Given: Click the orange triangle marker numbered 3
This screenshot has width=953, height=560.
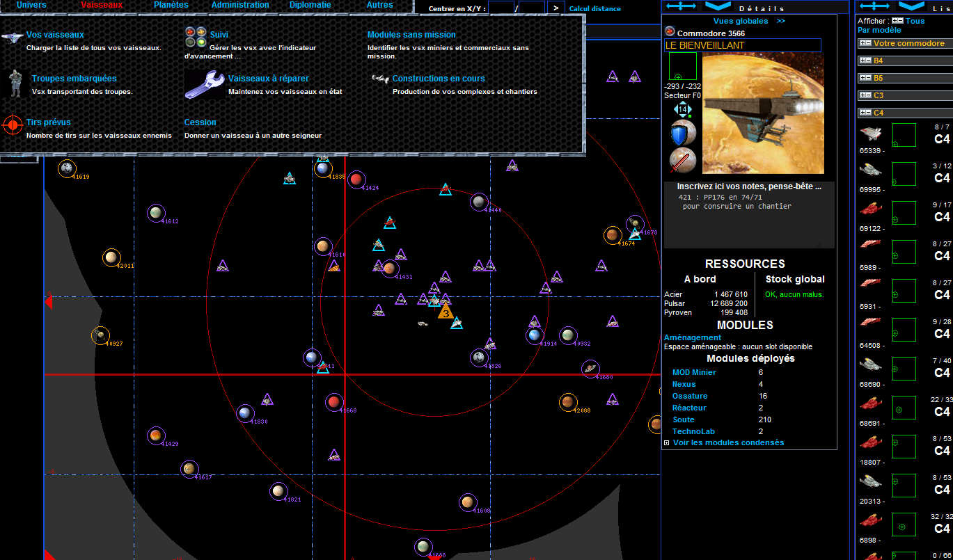Looking at the screenshot, I should [x=446, y=311].
